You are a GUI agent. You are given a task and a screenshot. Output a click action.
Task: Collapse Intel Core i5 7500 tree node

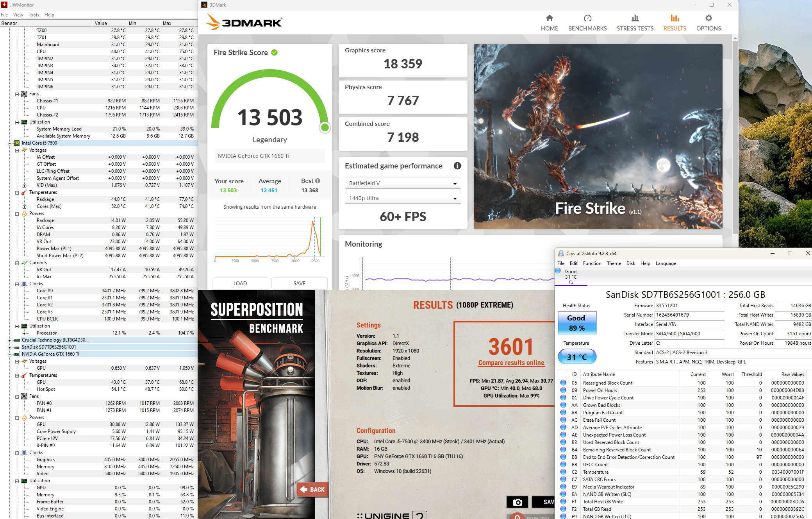9,143
